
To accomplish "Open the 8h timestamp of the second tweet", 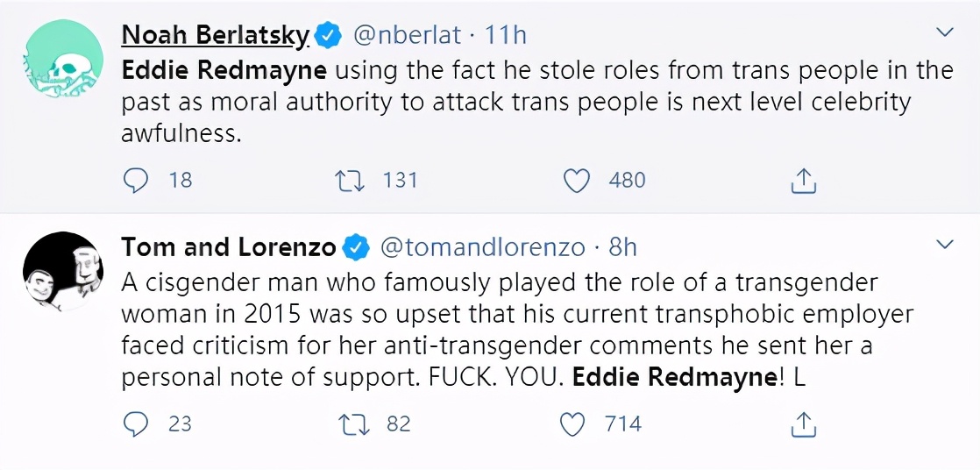I will pyautogui.click(x=621, y=248).
